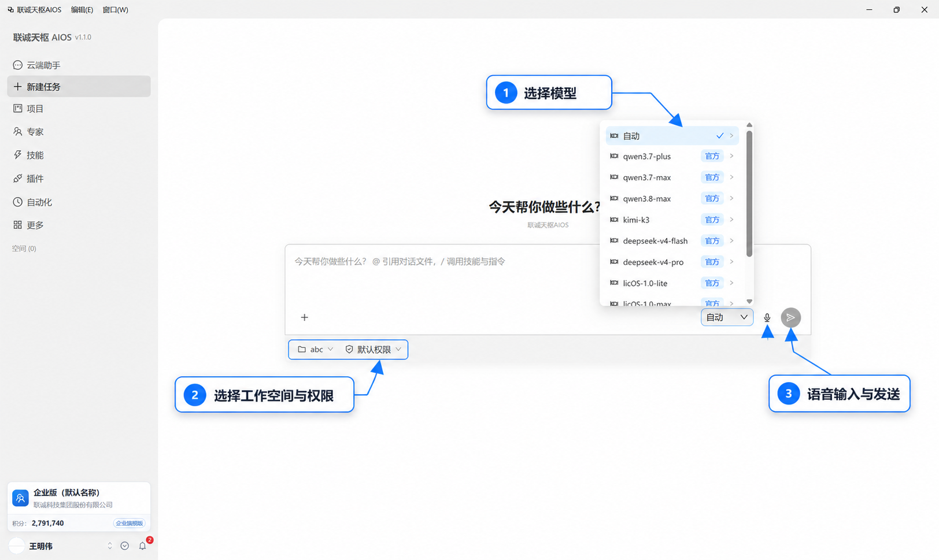Click the 官方 badge on deepseek-v4-pro
The height and width of the screenshot is (560, 939).
[712, 262]
